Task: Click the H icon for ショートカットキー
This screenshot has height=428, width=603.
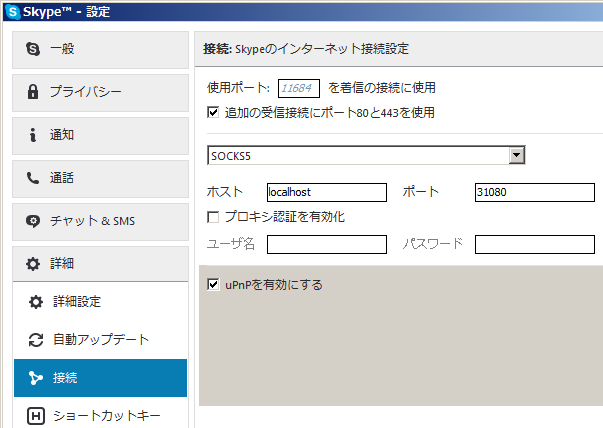Action: point(36,416)
